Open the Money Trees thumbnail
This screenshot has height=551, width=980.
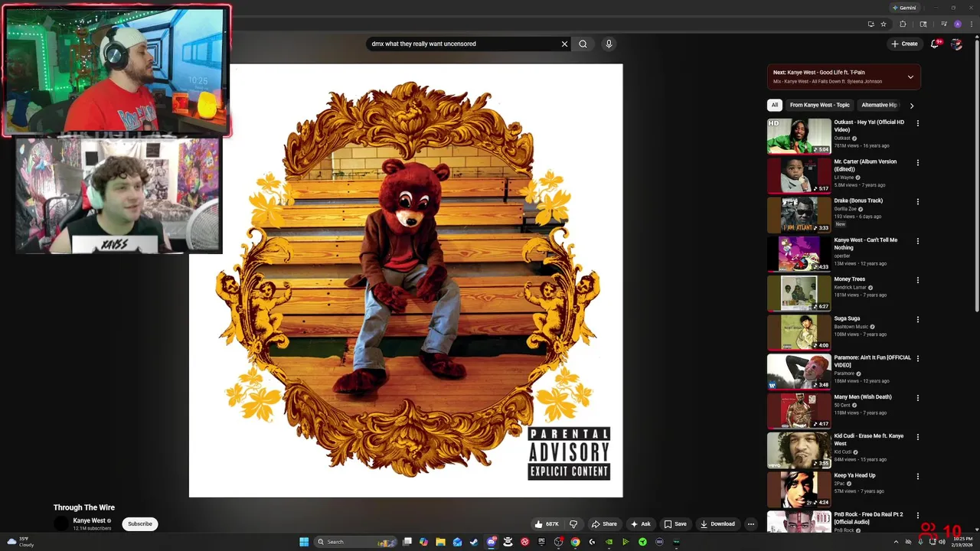[x=799, y=293]
